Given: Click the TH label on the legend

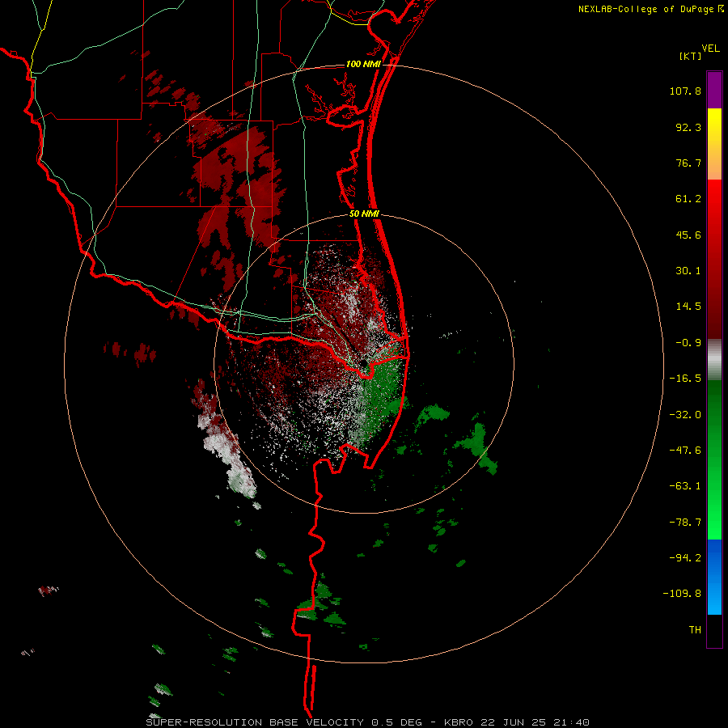Looking at the screenshot, I should pyautogui.click(x=695, y=630).
